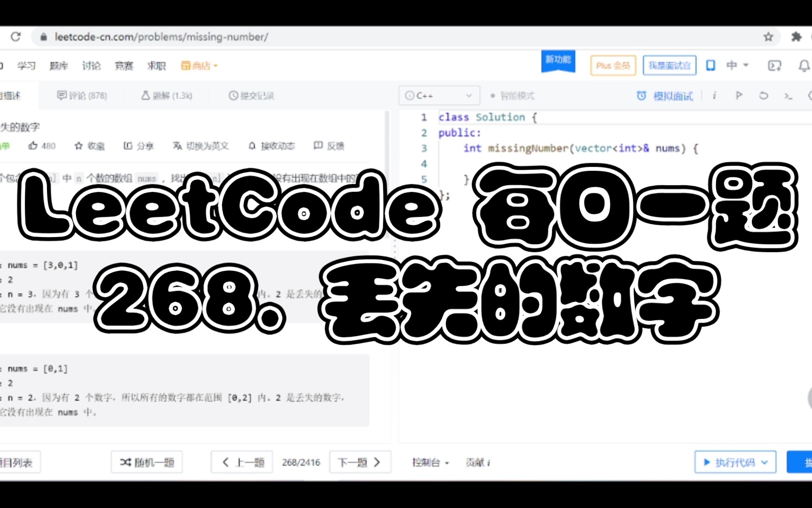Image resolution: width=812 pixels, height=508 pixels.
Task: Like the problem with the thumbs-up 480 icon
Action: pyautogui.click(x=41, y=146)
